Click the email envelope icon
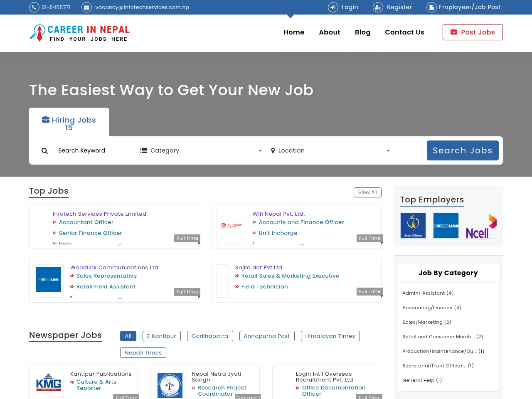Image resolution: width=532 pixels, height=399 pixels. coord(86,7)
